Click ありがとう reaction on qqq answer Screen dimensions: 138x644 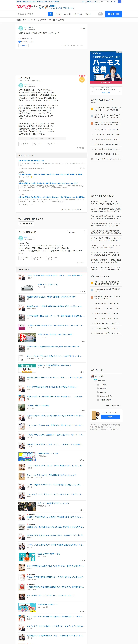[x=53, y=258]
